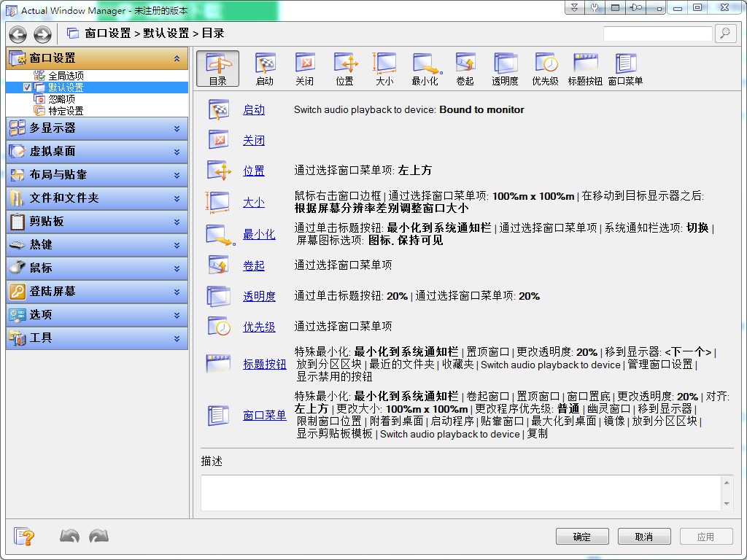Open the 位置 link
Viewport: 747px width, 560px height.
coord(253,171)
